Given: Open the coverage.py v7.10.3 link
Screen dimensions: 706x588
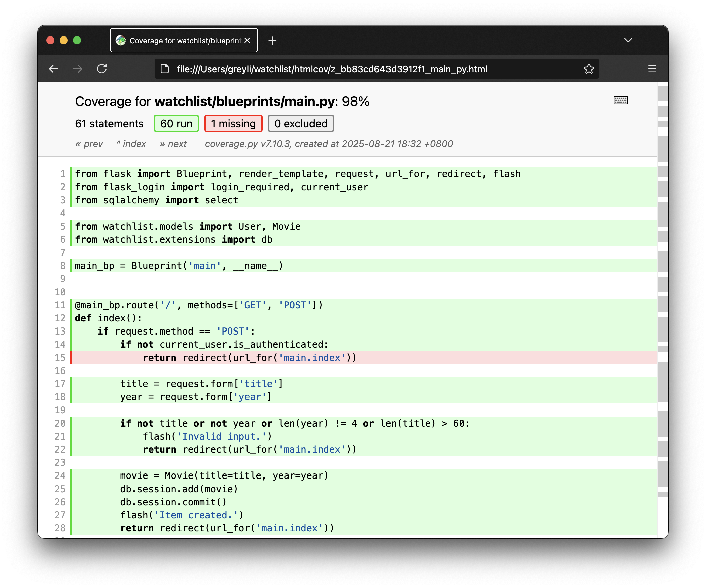Looking at the screenshot, I should pos(248,144).
